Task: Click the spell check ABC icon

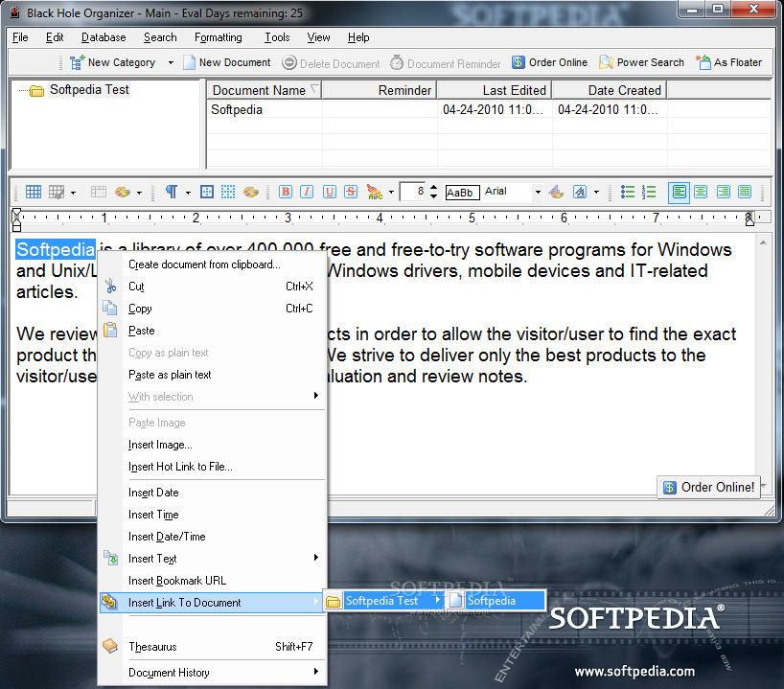Action: (375, 192)
